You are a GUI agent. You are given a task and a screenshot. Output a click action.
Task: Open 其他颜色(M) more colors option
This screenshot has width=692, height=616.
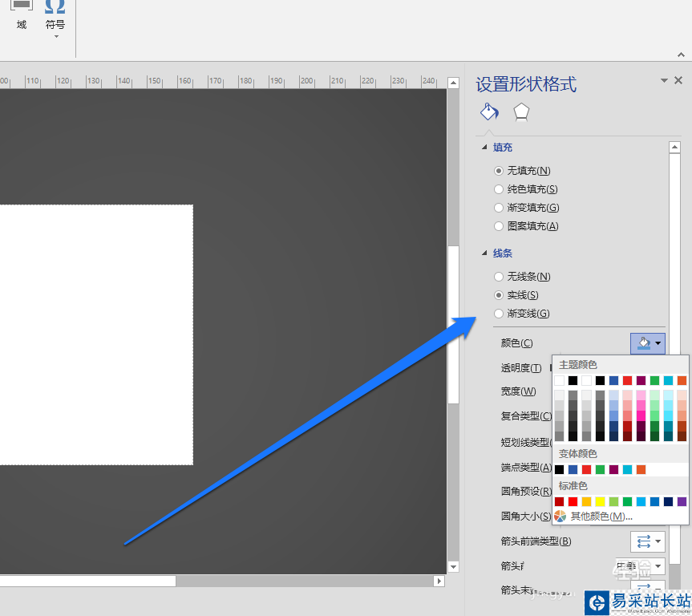595,516
